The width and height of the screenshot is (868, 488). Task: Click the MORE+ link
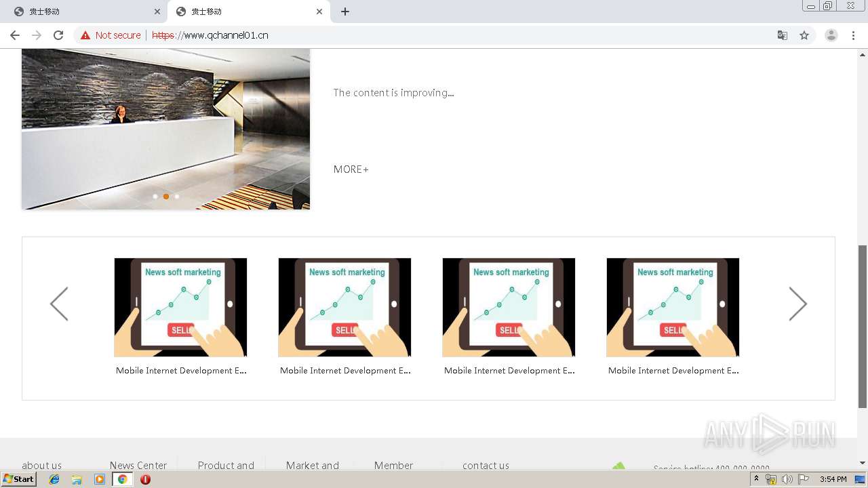[351, 169]
